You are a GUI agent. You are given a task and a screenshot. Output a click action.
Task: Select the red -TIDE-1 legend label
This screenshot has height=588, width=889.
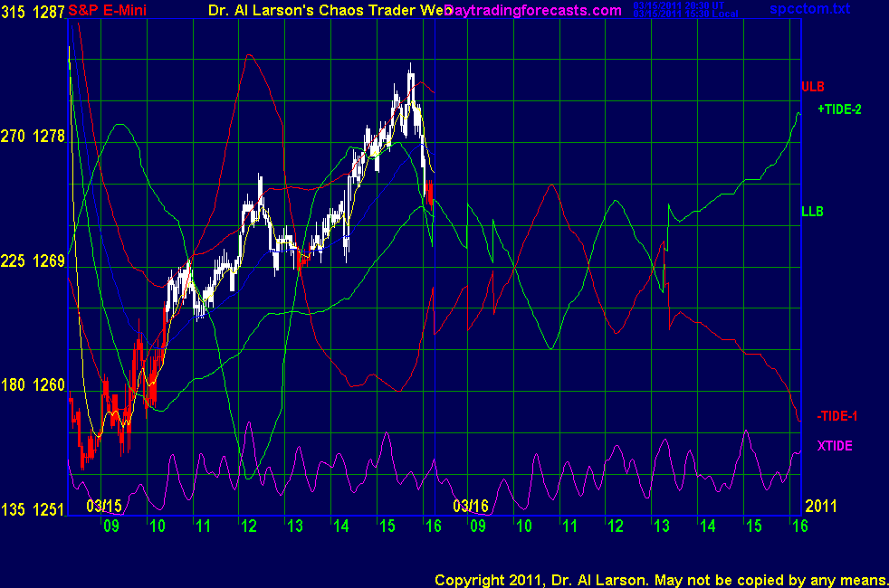836,415
